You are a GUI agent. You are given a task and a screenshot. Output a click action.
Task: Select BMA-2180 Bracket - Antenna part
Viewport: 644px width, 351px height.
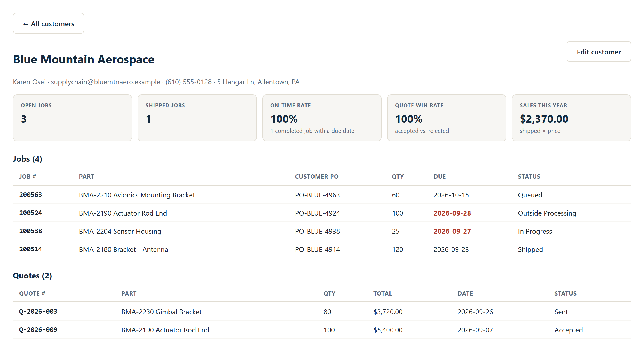(124, 249)
